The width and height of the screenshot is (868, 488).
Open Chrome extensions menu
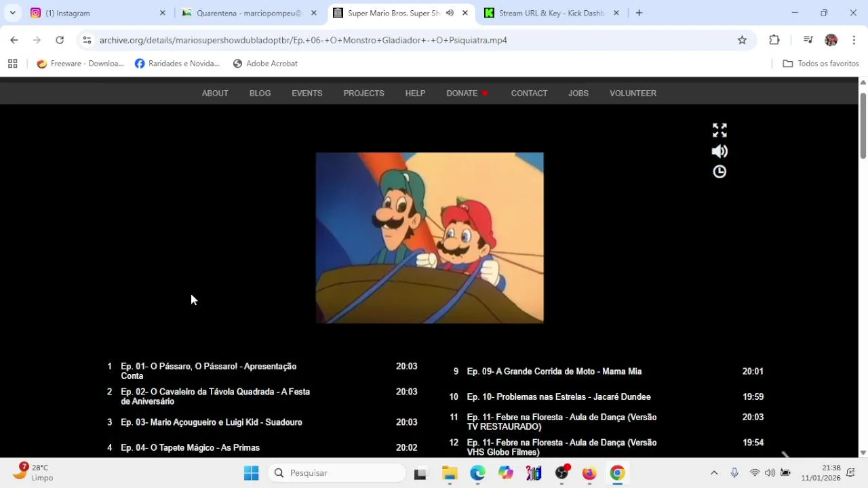point(774,40)
